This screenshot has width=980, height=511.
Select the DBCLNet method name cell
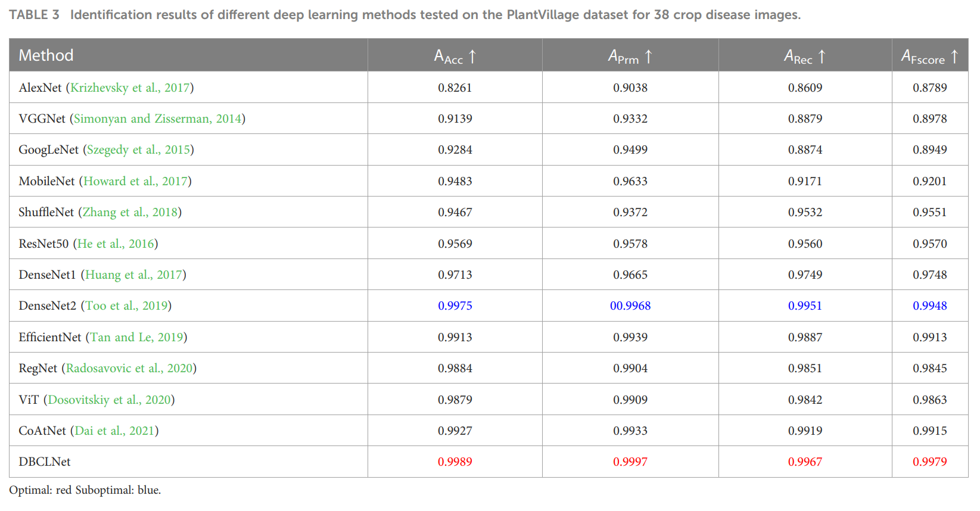(45, 462)
